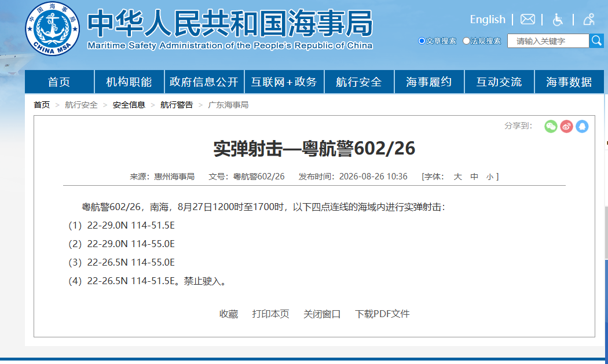Open the accessibility wheelchair icon
608x364 pixels.
click(557, 19)
